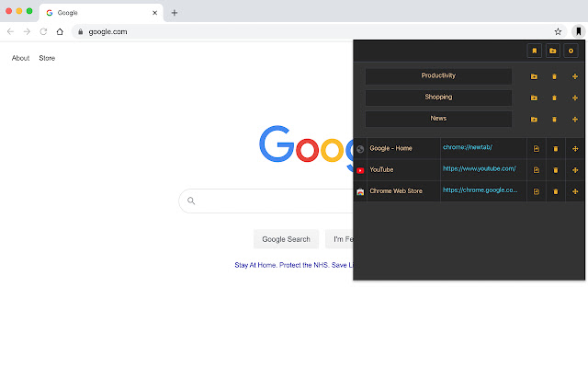The width and height of the screenshot is (588, 368).
Task: Select the Chrome Web Store bookmark title
Action: (396, 191)
